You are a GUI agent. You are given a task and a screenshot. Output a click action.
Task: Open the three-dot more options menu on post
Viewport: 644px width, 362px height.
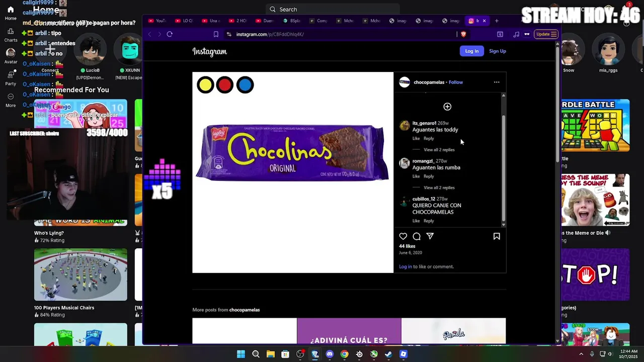point(497,82)
